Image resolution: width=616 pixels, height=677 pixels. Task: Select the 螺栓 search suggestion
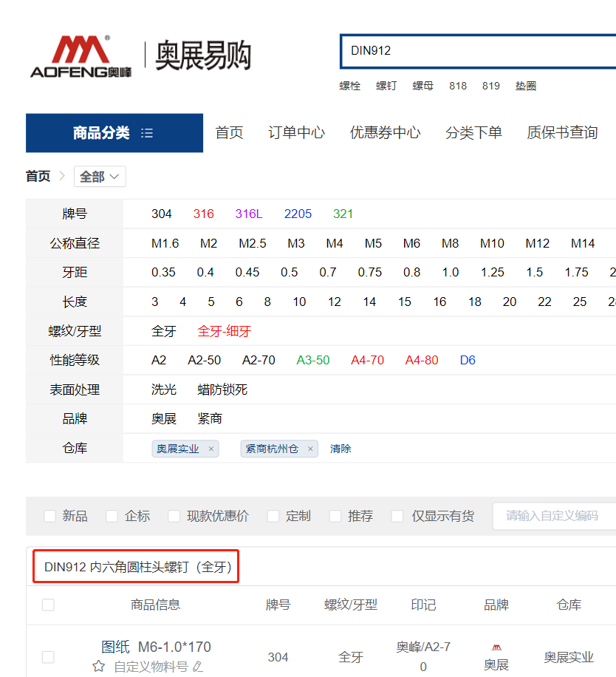pyautogui.click(x=349, y=86)
